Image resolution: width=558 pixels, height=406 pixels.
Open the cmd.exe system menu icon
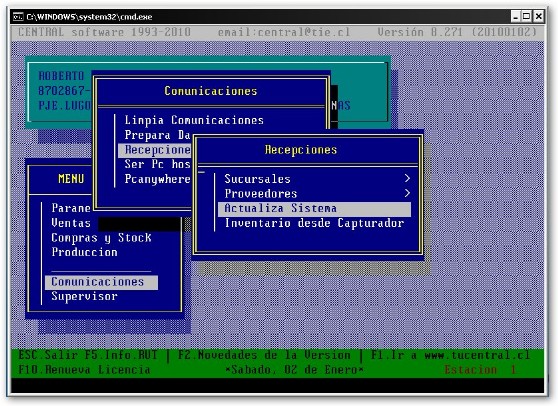(18, 16)
